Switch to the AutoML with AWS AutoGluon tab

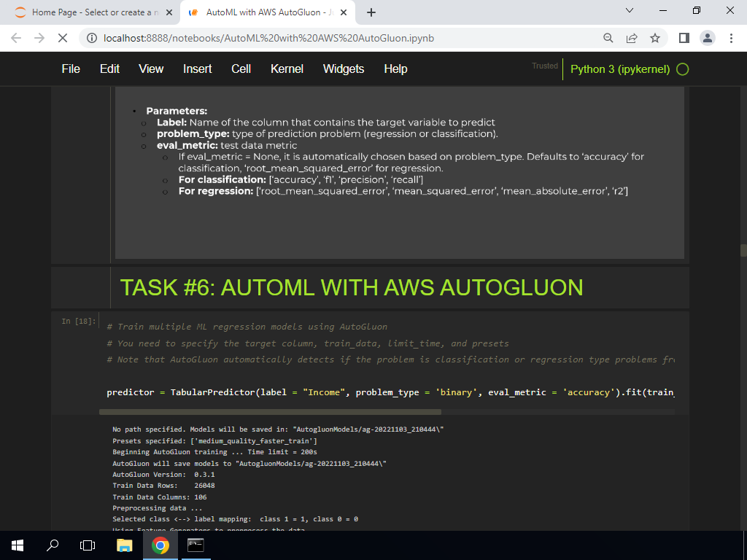pos(267,12)
